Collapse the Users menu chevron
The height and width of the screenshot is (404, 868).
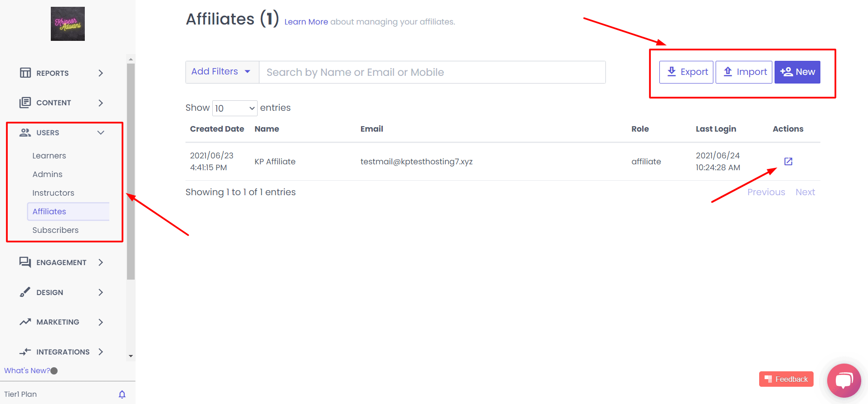click(x=101, y=133)
